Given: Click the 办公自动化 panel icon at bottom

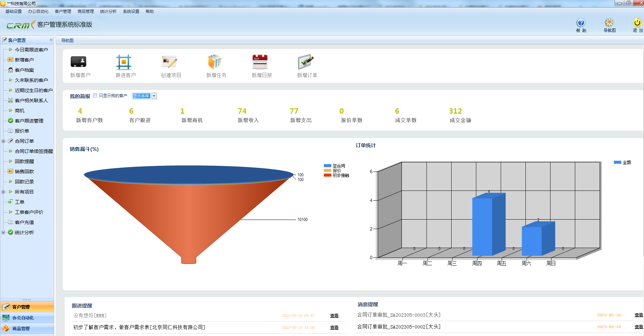Looking at the screenshot, I should pos(6,318).
